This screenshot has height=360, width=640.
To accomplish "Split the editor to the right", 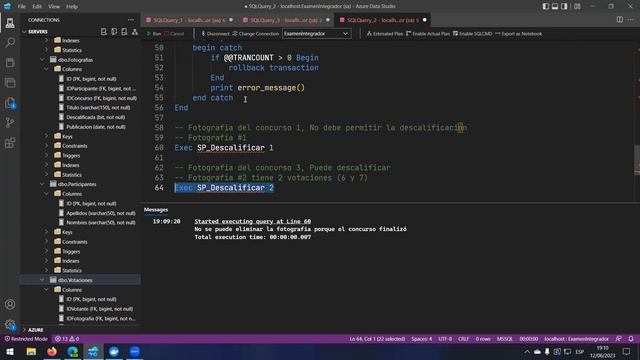I will click(620, 20).
